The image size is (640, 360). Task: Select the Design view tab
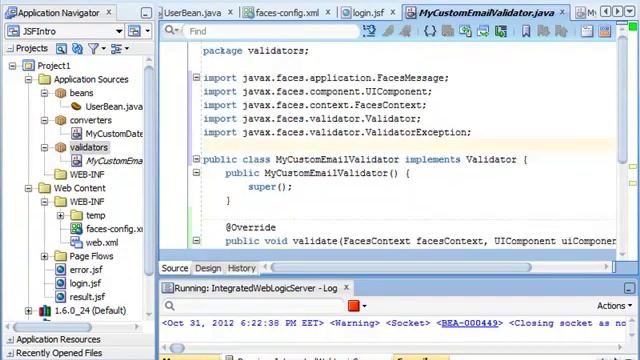(208, 268)
